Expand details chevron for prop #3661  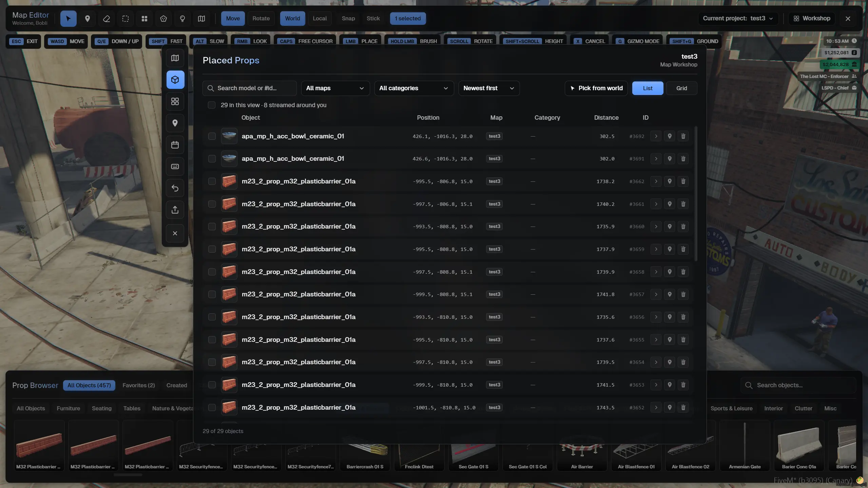[656, 204]
